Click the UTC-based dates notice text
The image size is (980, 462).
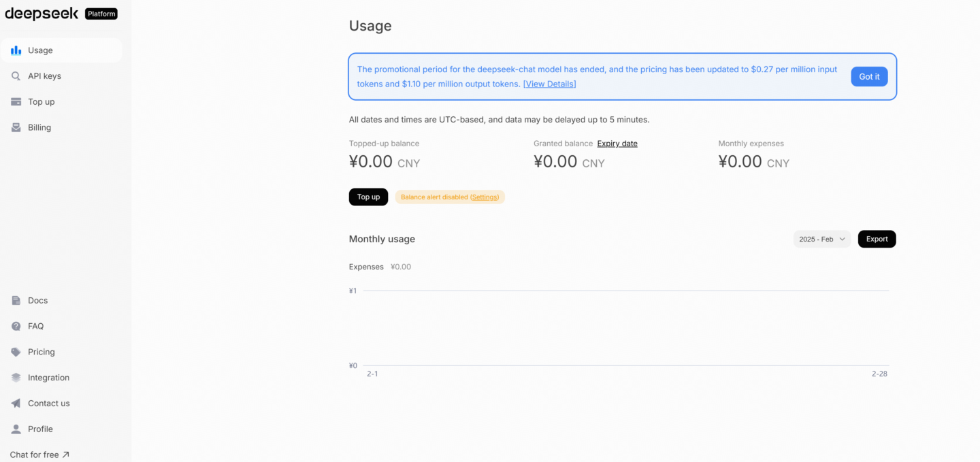(500, 120)
